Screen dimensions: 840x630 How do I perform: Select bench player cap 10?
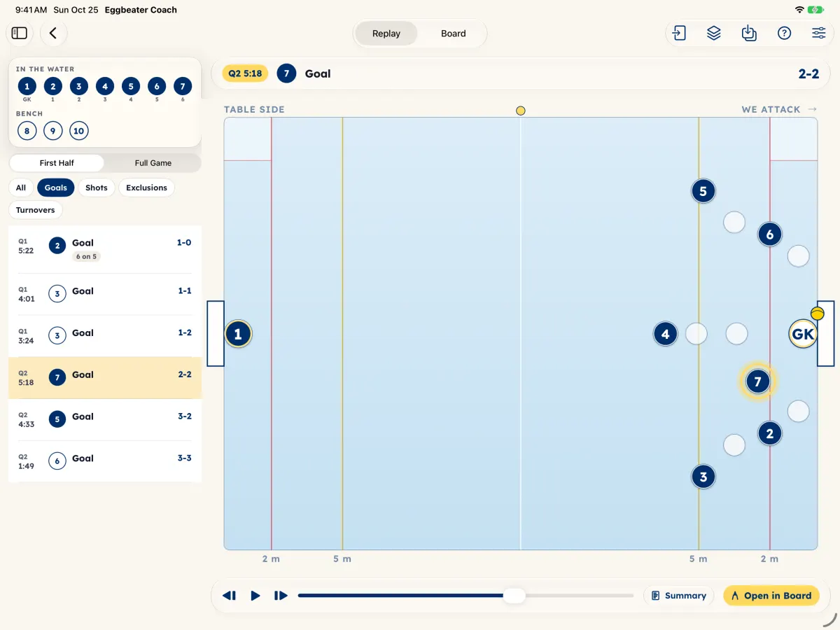pyautogui.click(x=78, y=131)
